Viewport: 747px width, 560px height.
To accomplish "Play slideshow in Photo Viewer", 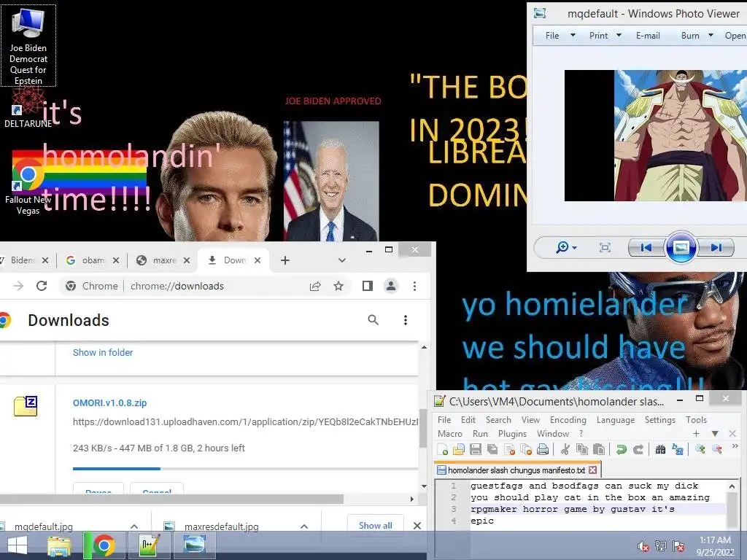I will click(681, 247).
